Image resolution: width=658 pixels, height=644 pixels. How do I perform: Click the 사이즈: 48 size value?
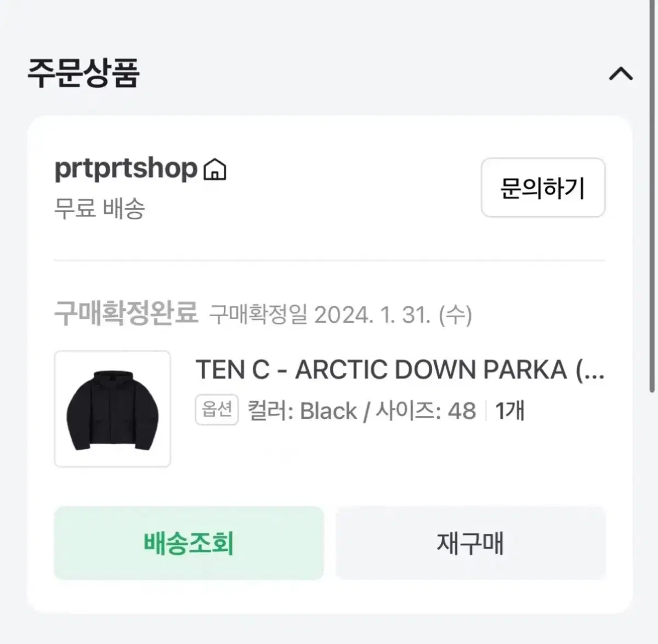[426, 411]
